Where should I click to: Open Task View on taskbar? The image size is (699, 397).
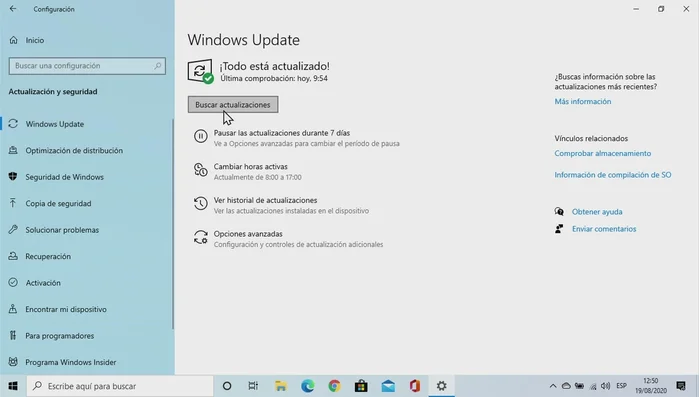coord(253,386)
